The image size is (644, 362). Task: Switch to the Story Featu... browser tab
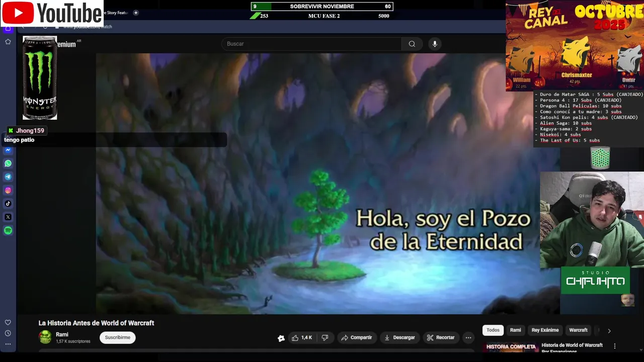point(116,13)
